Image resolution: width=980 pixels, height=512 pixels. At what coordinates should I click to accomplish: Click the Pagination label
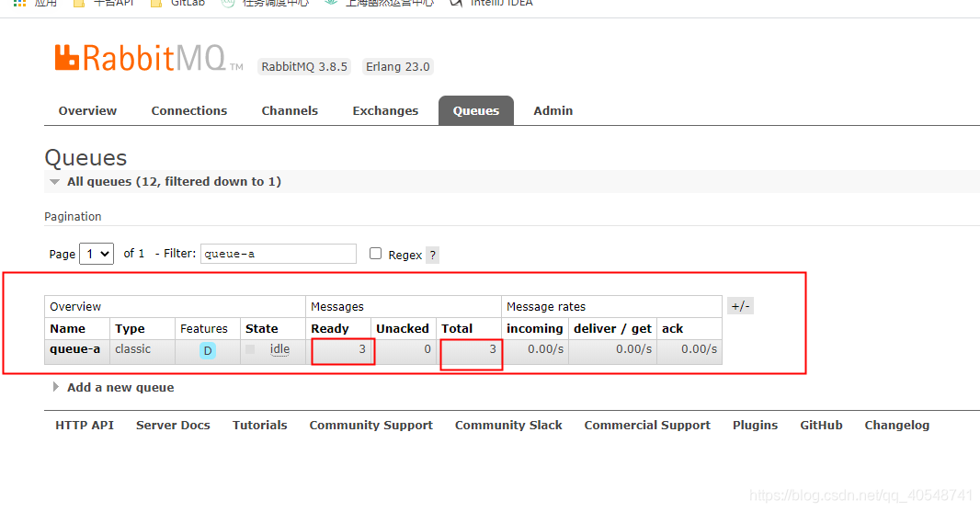pos(73,217)
